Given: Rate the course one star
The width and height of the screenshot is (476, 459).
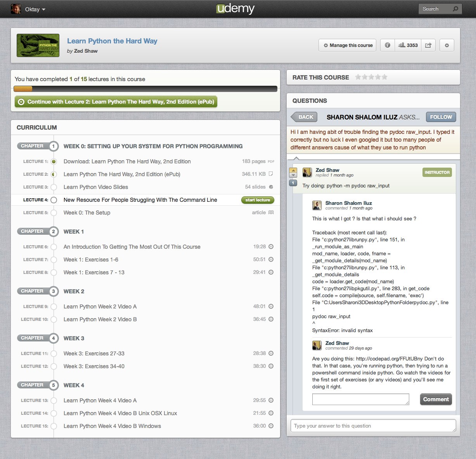Looking at the screenshot, I should (x=358, y=77).
